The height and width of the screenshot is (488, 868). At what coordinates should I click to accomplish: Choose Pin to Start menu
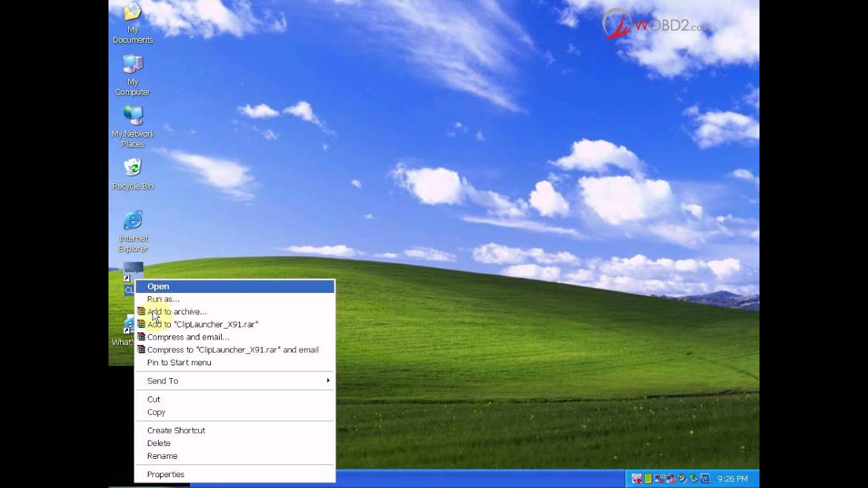point(235,363)
